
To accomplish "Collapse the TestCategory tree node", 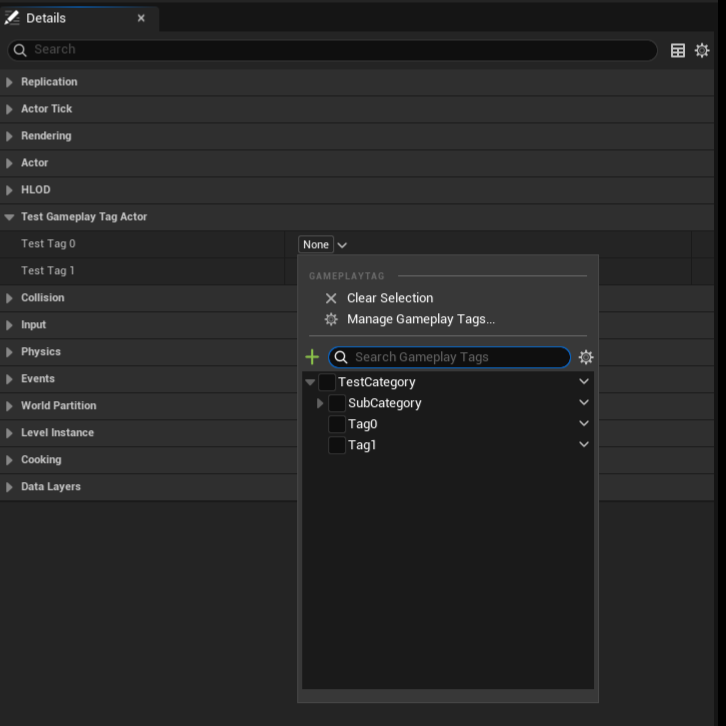I will [310, 382].
